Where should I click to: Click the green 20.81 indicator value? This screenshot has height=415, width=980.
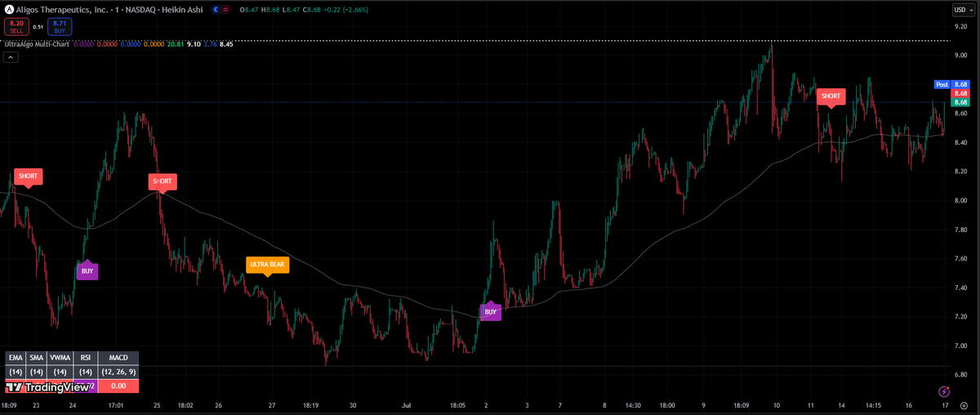point(176,44)
